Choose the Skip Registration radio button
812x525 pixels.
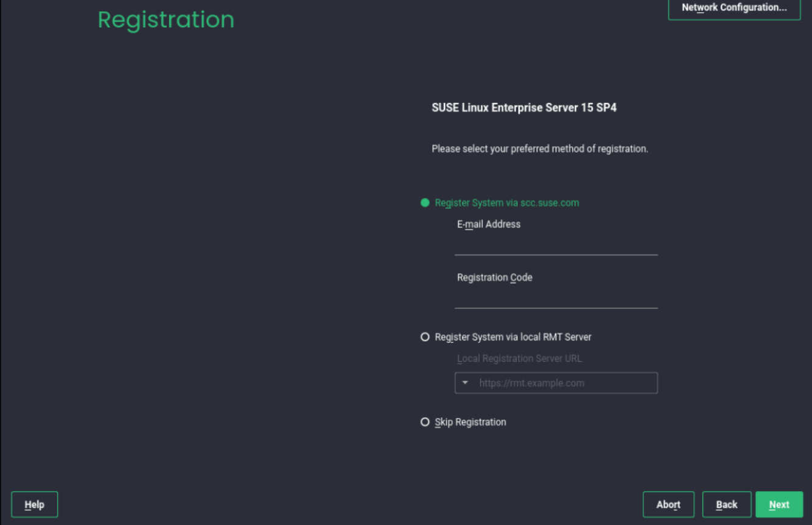click(x=425, y=422)
